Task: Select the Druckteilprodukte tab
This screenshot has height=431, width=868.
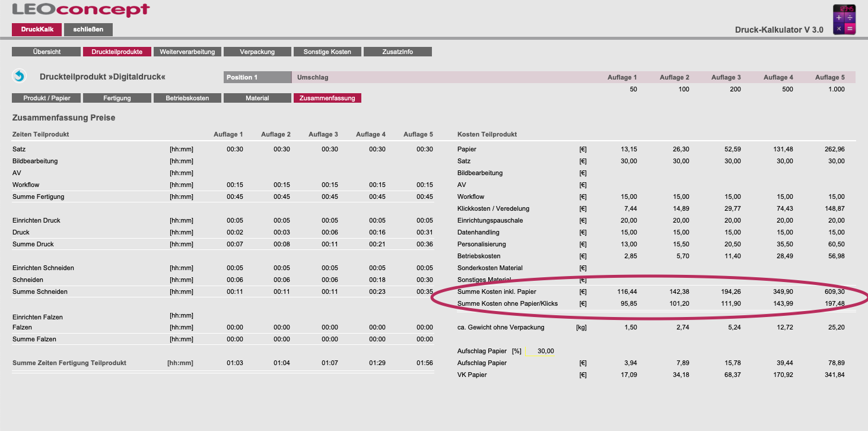Action: point(117,52)
